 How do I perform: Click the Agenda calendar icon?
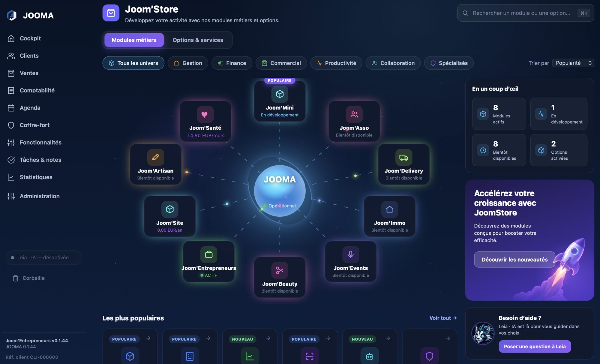11,108
